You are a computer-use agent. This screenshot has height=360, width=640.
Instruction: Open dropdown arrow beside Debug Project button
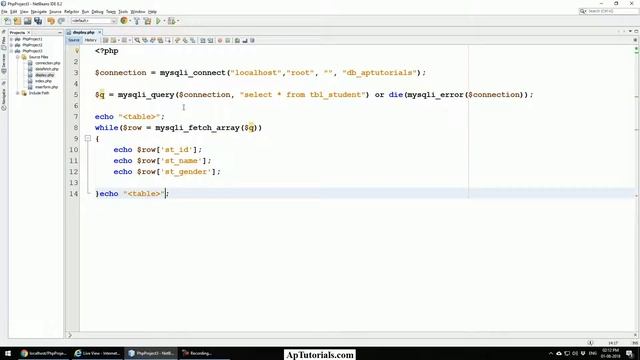click(x=178, y=21)
